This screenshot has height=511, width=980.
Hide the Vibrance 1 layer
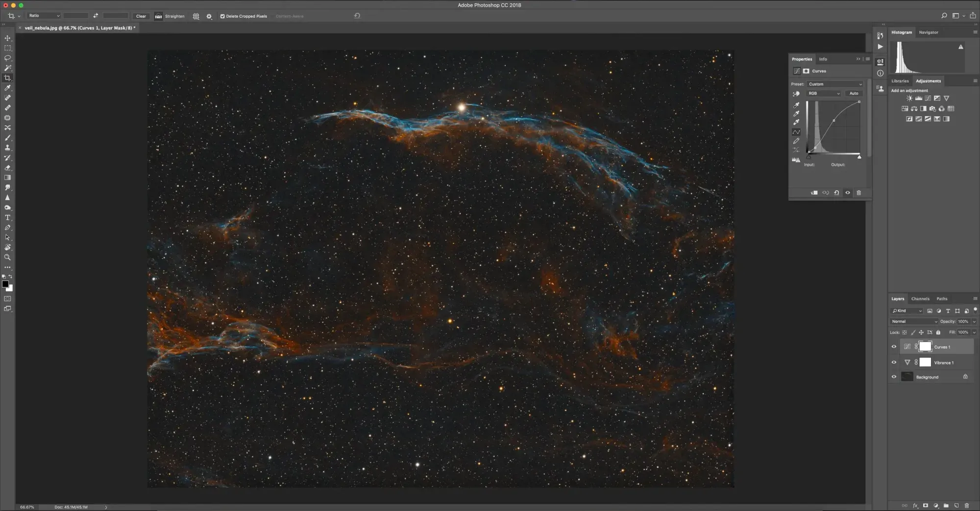tap(894, 362)
